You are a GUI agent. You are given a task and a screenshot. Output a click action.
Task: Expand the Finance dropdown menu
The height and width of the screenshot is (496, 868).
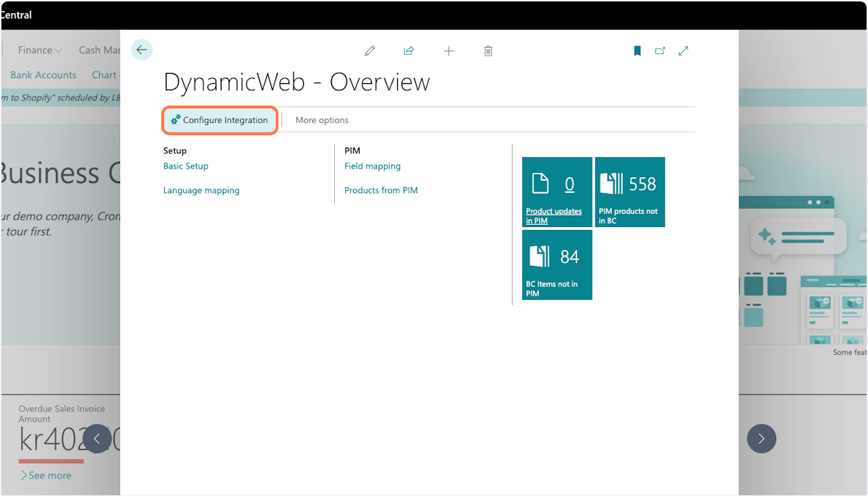pos(40,50)
